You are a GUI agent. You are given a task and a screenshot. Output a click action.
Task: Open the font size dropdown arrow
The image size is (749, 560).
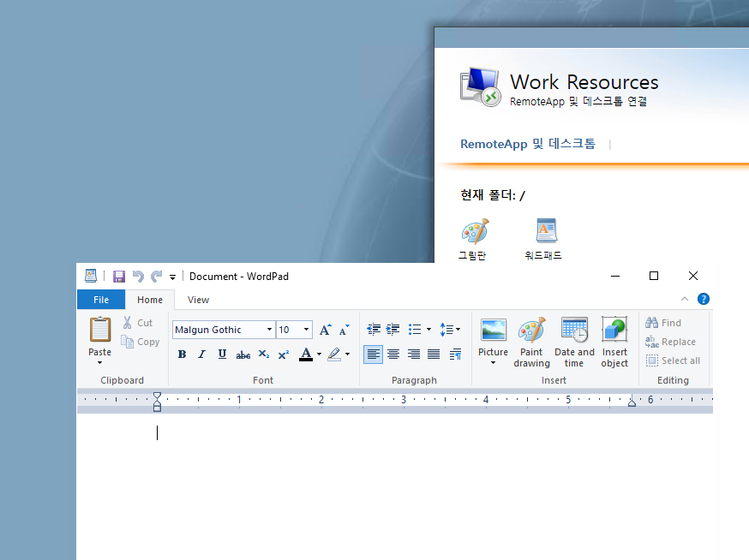(x=306, y=330)
